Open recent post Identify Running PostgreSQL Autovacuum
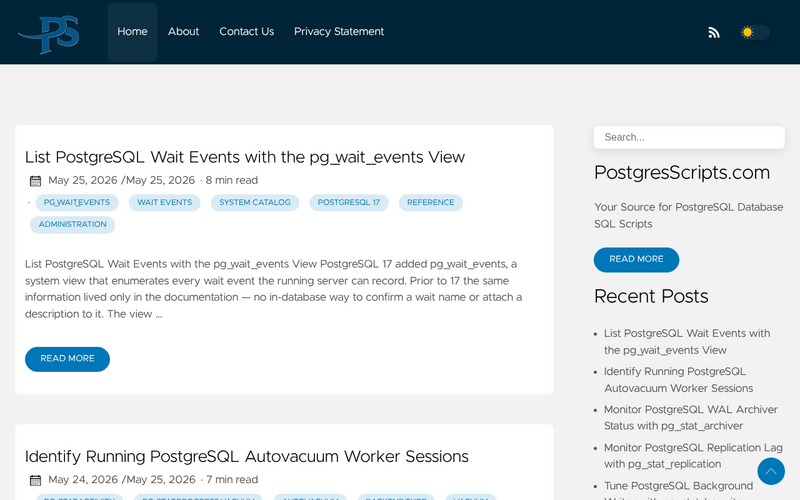The image size is (800, 500). tap(678, 380)
